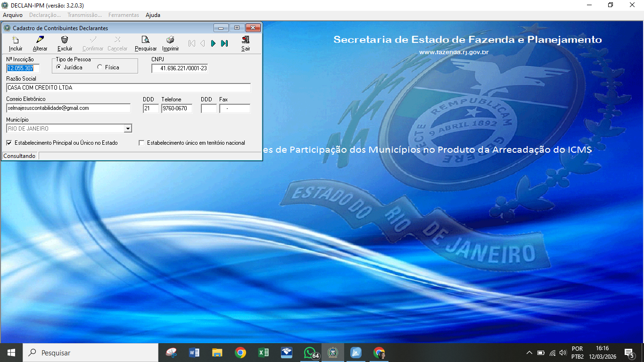Open File Explorer from the taskbar
This screenshot has width=644, height=362.
click(217, 353)
